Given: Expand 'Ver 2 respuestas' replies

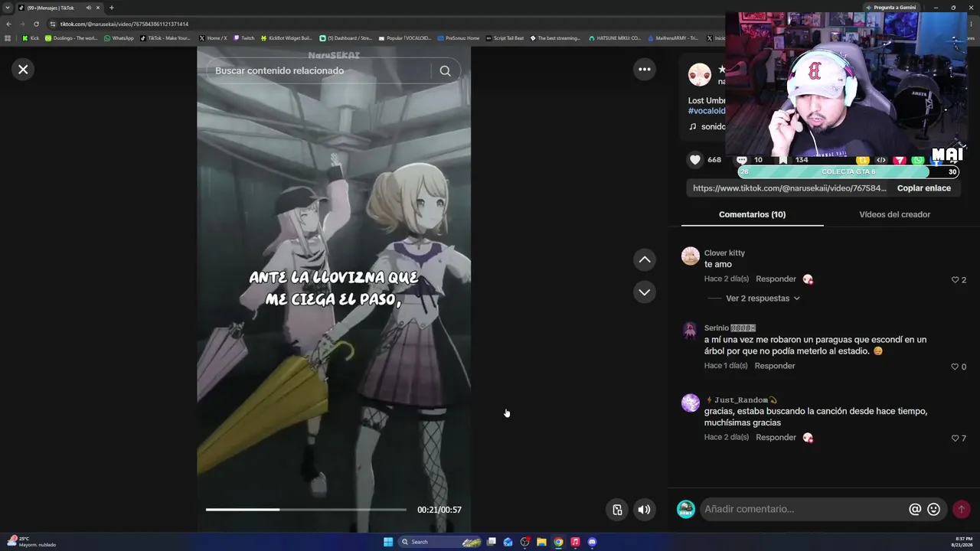Looking at the screenshot, I should (763, 298).
